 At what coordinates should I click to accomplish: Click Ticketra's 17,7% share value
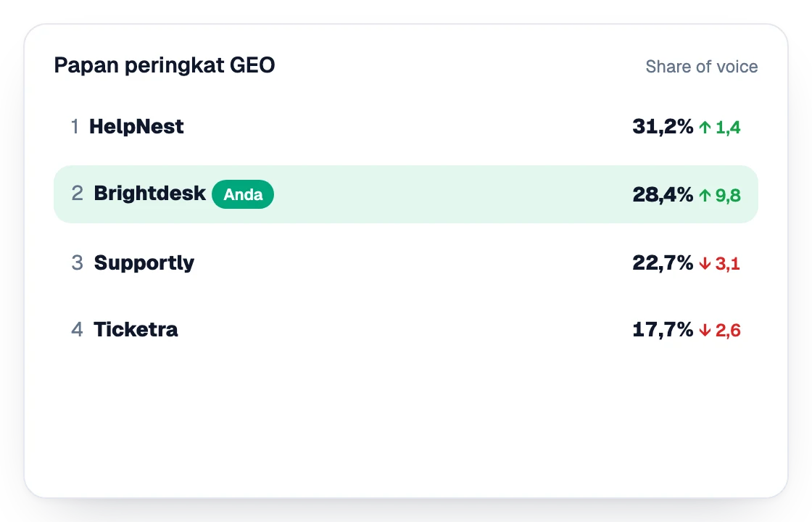(663, 329)
